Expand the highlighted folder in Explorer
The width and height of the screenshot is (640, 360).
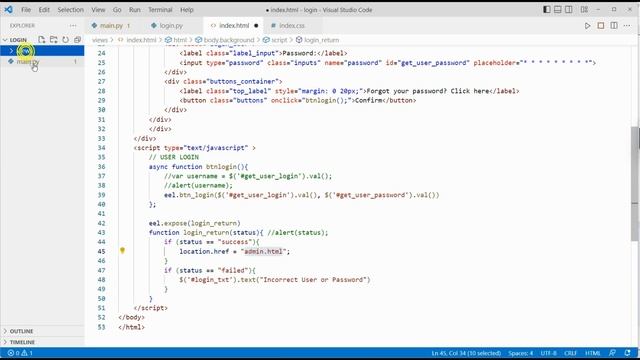(x=42, y=51)
